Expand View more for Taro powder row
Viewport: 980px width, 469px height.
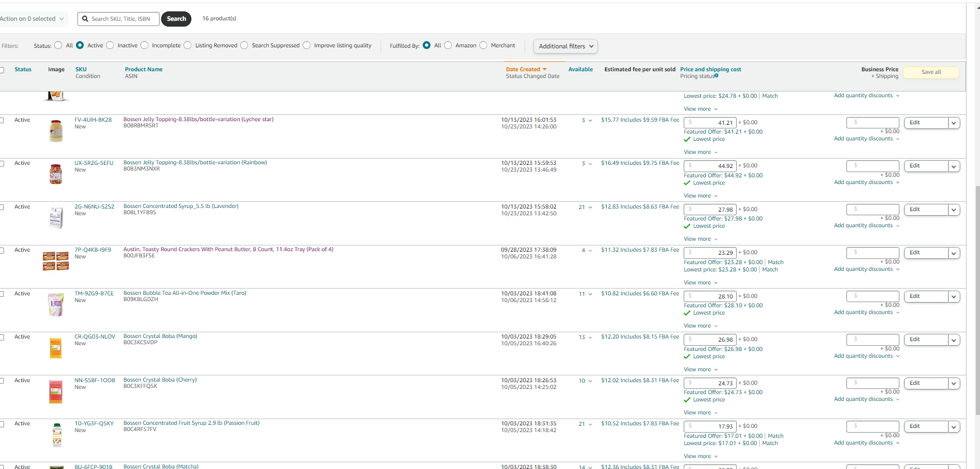click(700, 326)
